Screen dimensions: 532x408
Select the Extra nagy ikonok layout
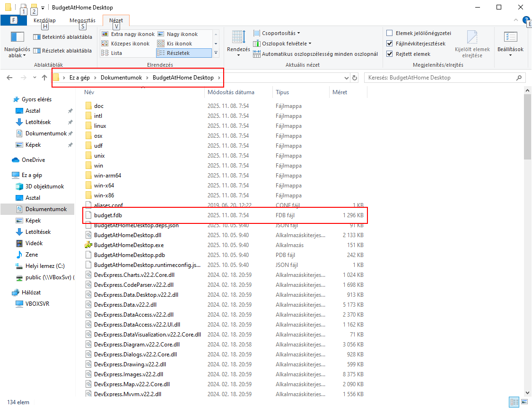tap(128, 34)
